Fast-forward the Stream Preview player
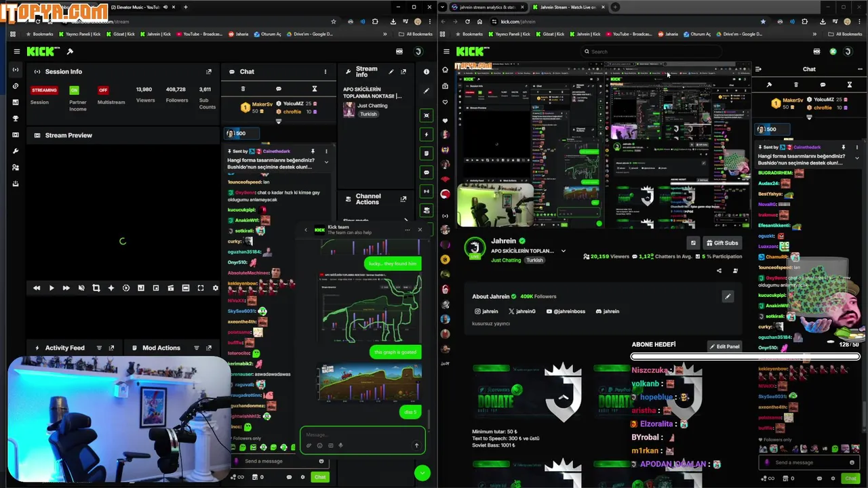868x488 pixels. pyautogui.click(x=66, y=288)
